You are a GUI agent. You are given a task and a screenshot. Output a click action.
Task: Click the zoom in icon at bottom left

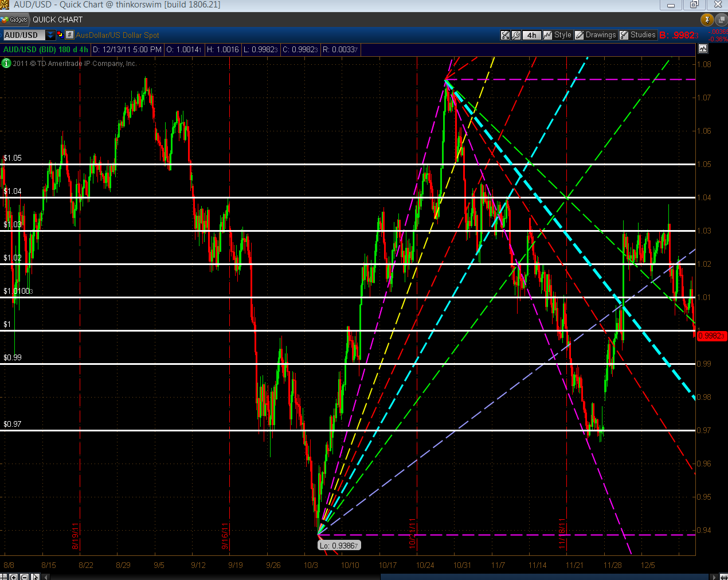14,577
